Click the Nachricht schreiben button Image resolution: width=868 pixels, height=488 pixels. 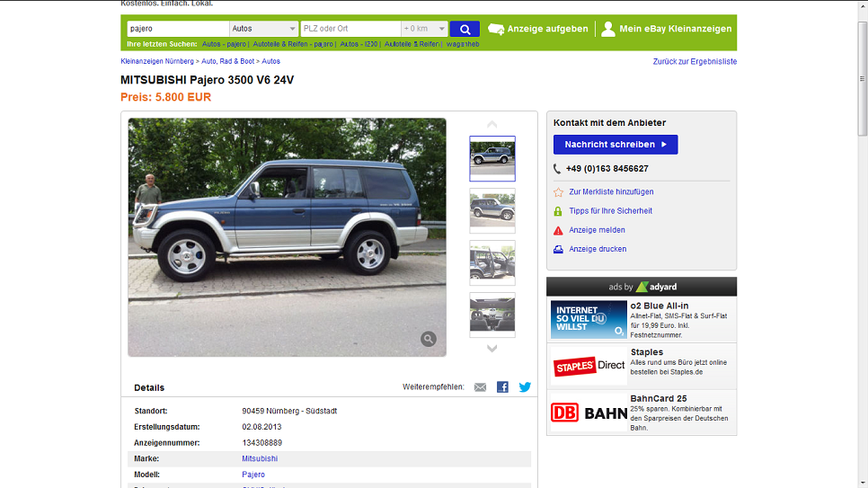pos(616,145)
